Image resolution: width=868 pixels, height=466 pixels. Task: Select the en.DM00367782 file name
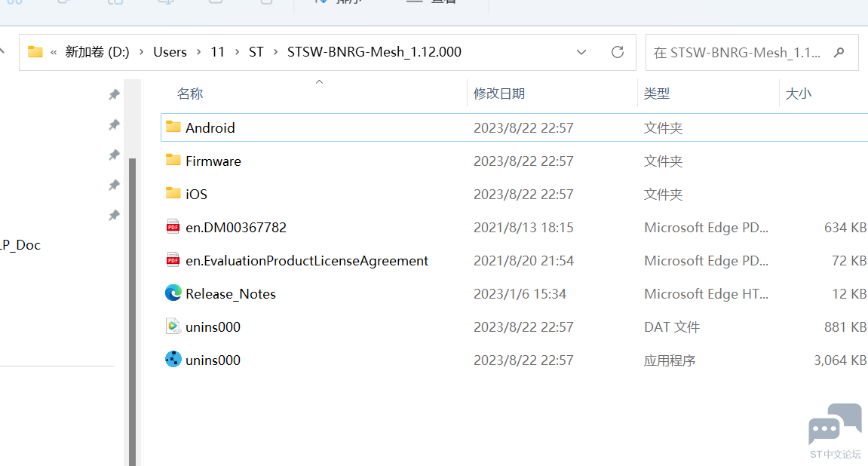[x=236, y=228]
